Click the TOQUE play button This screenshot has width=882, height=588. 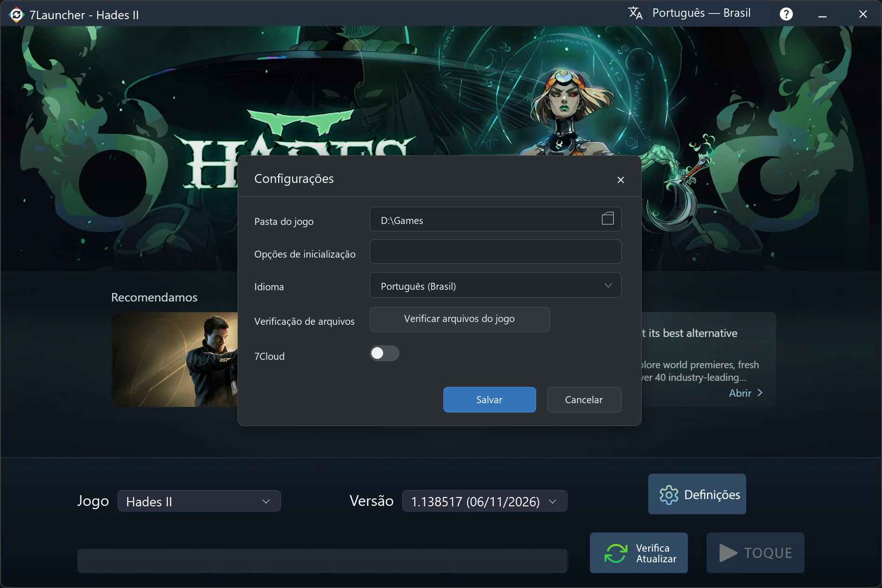click(x=755, y=553)
